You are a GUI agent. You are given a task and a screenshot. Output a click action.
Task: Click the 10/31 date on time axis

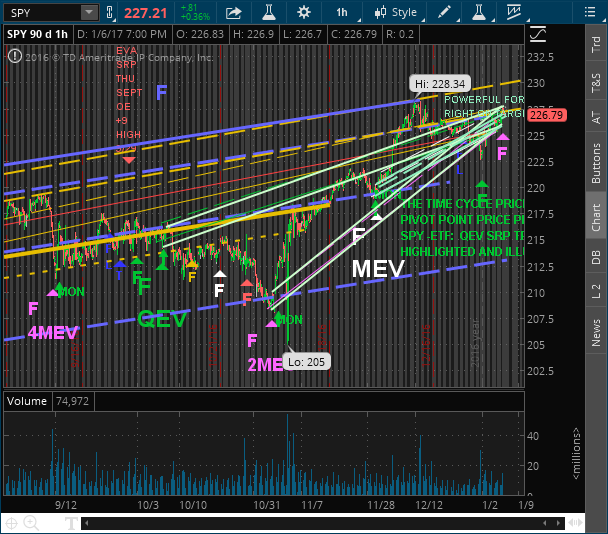tap(266, 505)
